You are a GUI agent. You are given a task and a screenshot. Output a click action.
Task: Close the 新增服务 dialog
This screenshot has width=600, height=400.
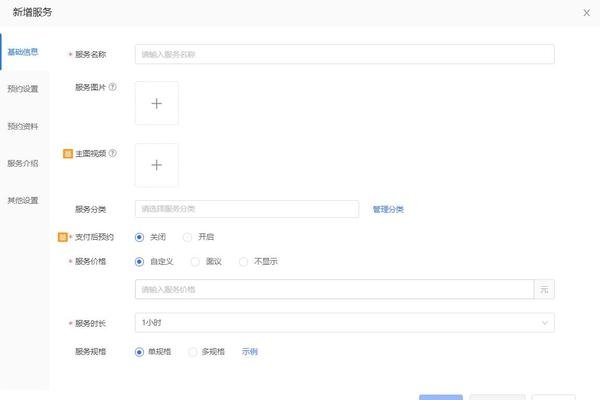pyautogui.click(x=586, y=13)
